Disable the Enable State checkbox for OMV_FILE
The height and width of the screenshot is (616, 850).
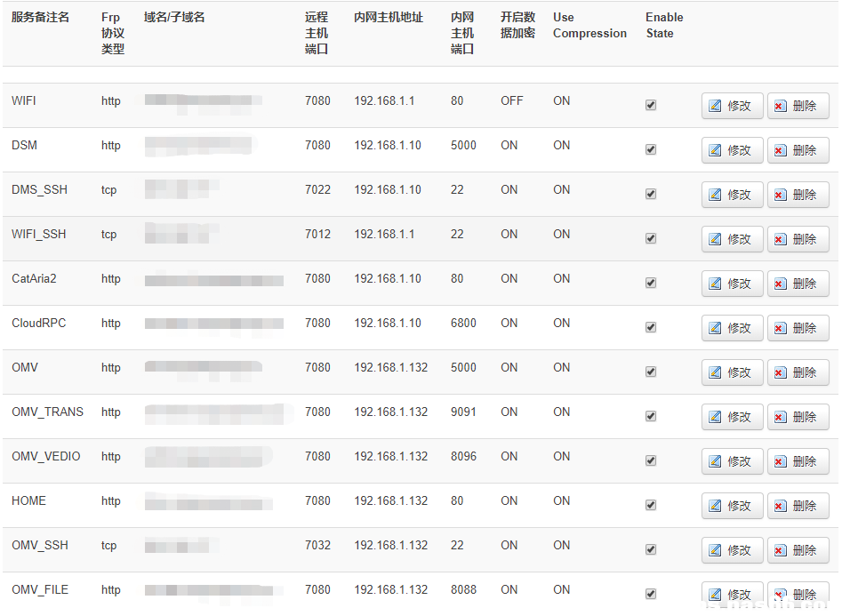[x=650, y=593]
